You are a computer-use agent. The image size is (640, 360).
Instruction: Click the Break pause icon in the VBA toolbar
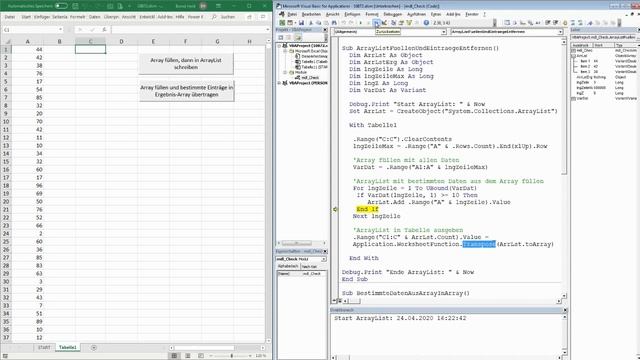coord(368,22)
